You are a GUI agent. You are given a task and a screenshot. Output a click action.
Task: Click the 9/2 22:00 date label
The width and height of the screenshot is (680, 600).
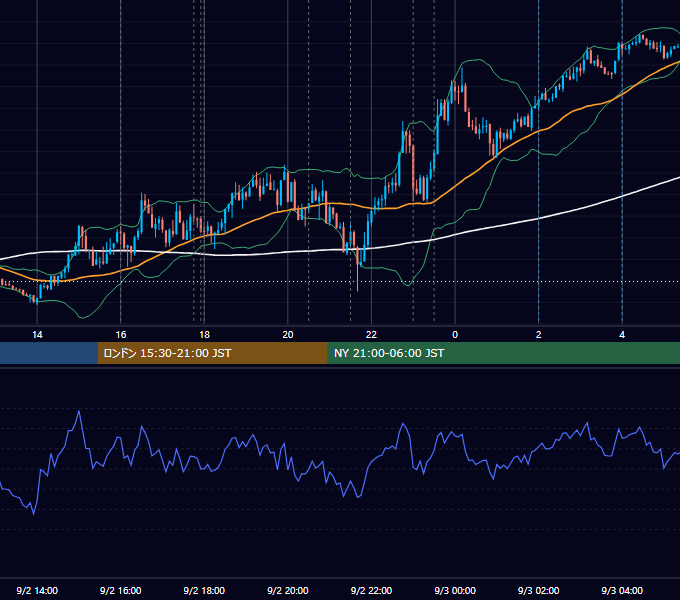(x=371, y=590)
